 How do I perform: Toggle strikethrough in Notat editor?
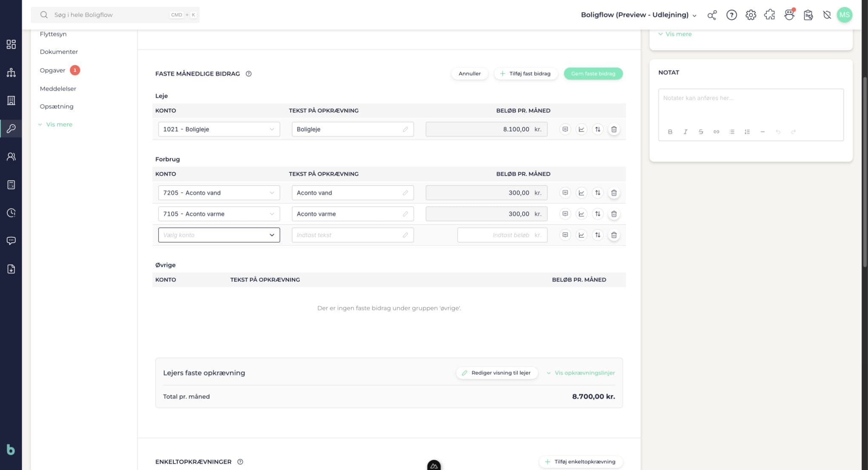tap(700, 132)
